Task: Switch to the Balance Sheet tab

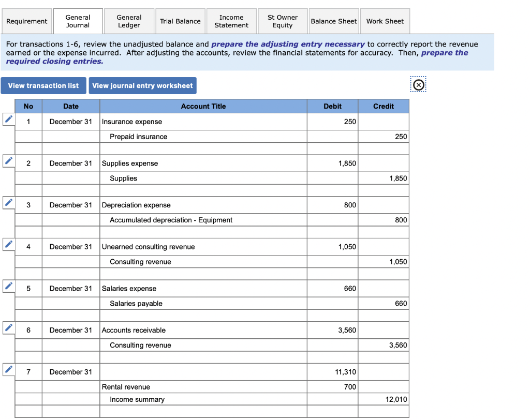Action: coord(333,21)
